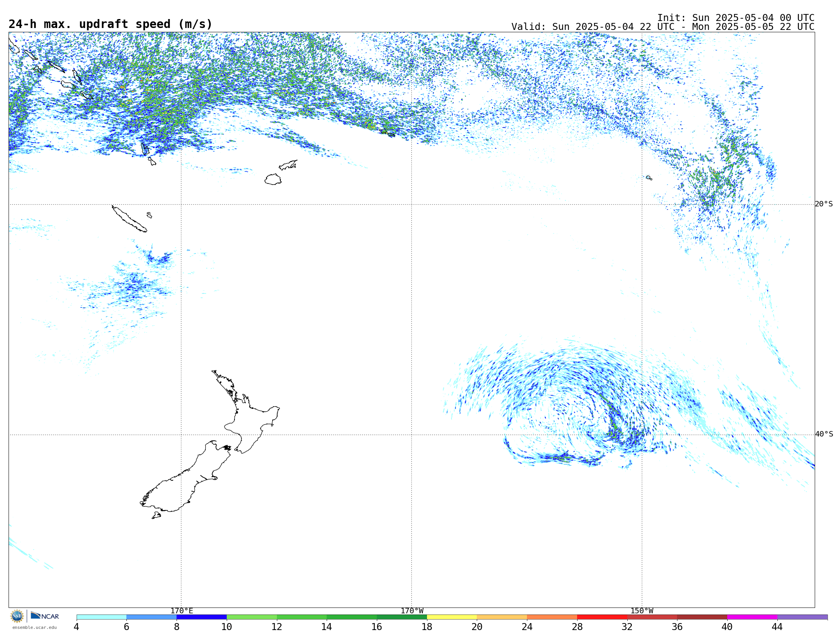The image size is (840, 632).
Task: Click the bright red 28–32 swatch
Action: 602,617
